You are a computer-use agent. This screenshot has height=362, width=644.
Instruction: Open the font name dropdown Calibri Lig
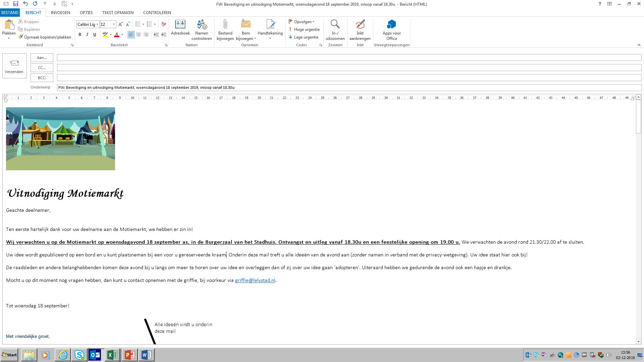click(x=97, y=24)
